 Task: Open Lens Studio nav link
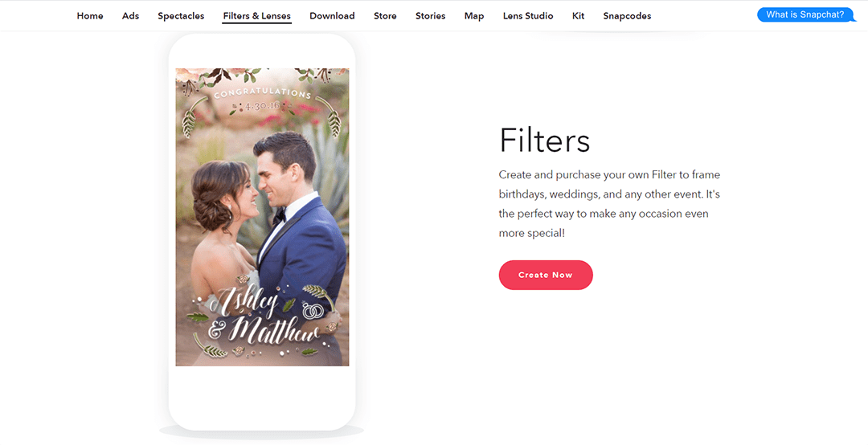(528, 16)
